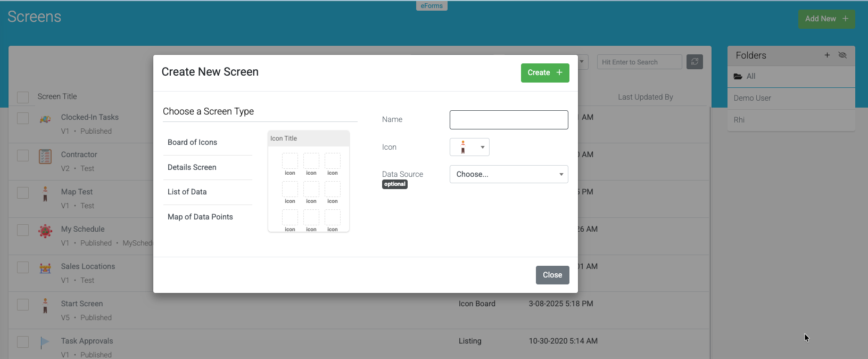Select Map of Data Points type
Screen dimensions: 868x359
208,217
